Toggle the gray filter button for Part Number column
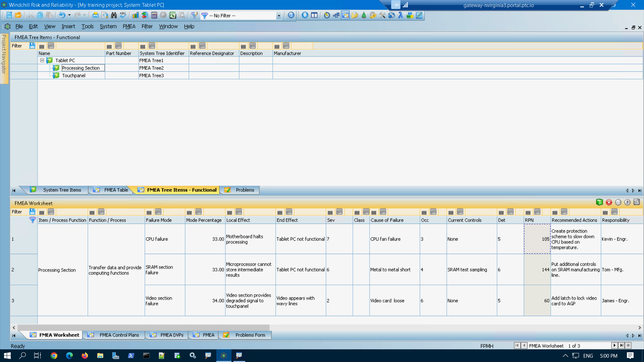The height and width of the screenshot is (362, 644). 118,46
